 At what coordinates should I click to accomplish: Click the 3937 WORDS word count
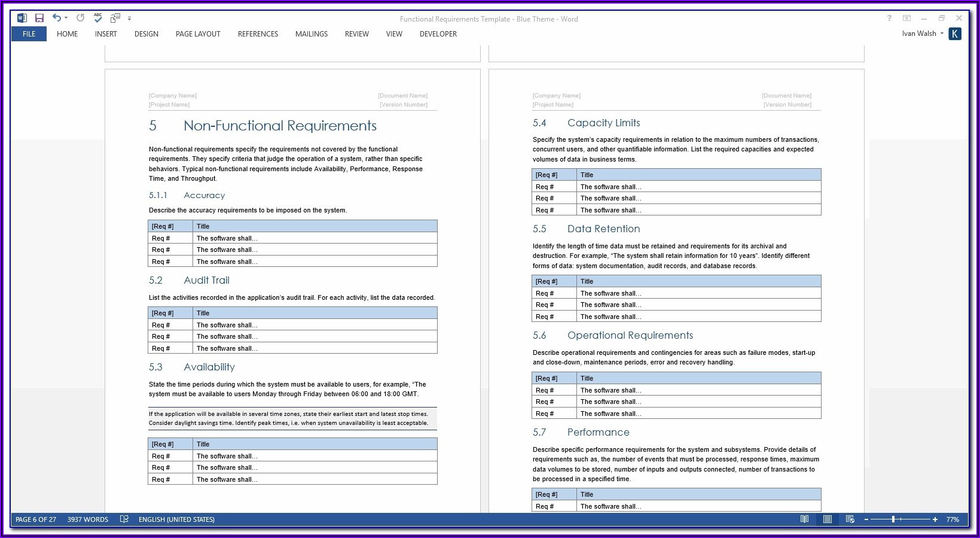tap(87, 519)
